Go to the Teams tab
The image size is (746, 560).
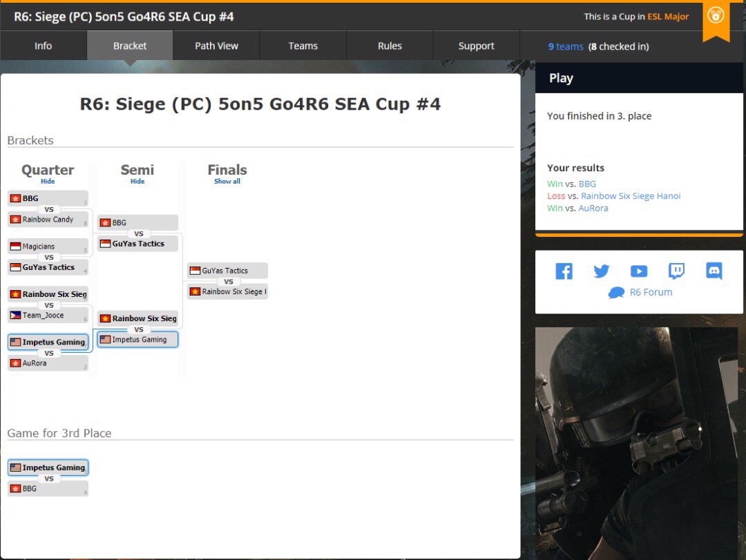pyautogui.click(x=303, y=46)
